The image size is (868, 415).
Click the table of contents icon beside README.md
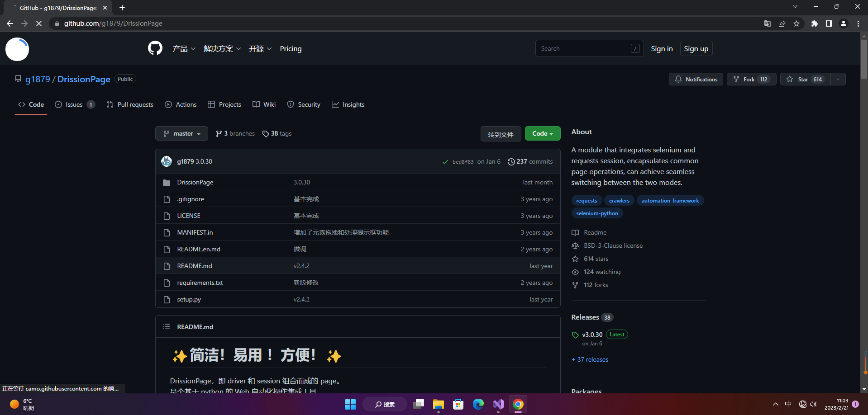point(166,326)
